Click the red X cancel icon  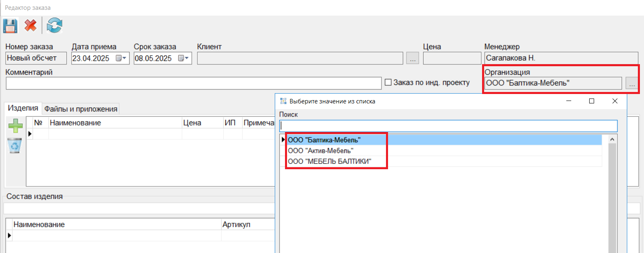click(31, 26)
